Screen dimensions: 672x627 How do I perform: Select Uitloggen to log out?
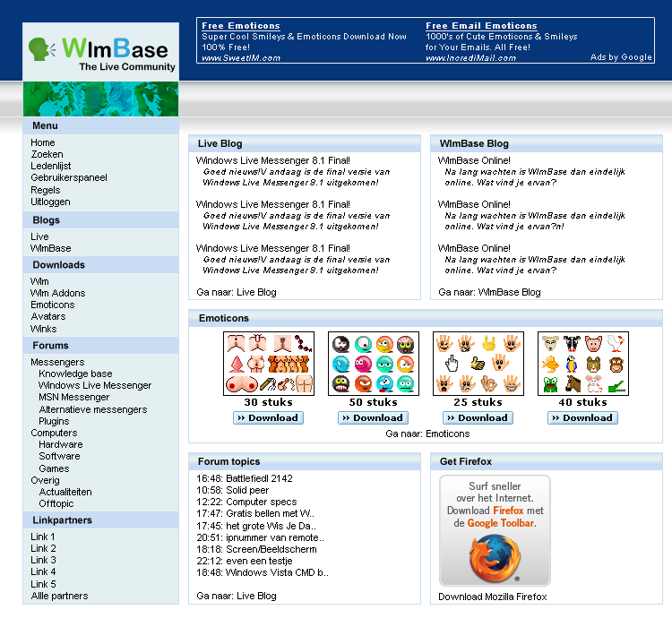pos(50,202)
